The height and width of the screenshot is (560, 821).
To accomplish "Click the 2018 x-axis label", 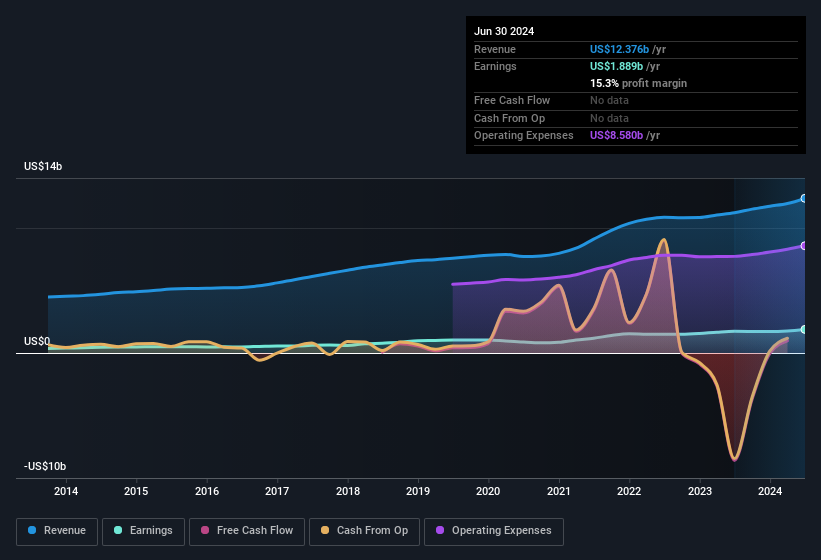I will [x=348, y=491].
